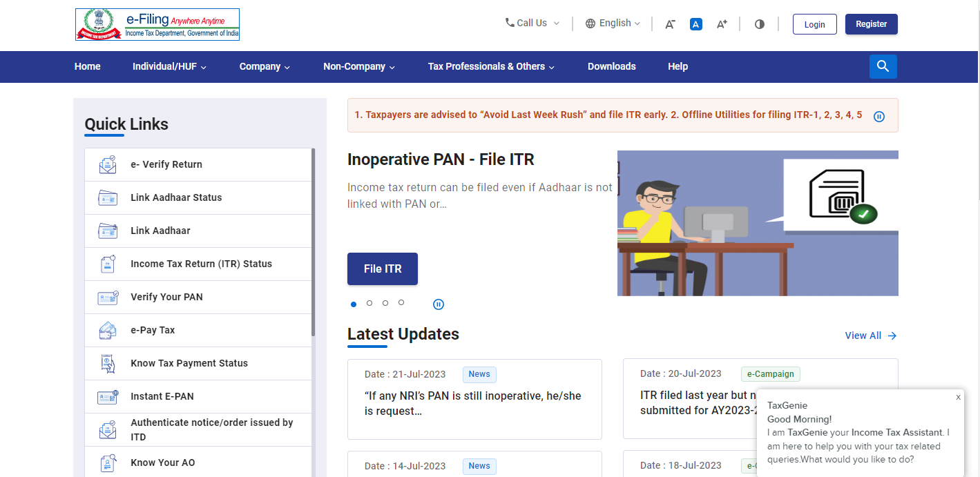Click the e-Filing Income Tax Department logo
980x477 pixels.
[x=157, y=25]
